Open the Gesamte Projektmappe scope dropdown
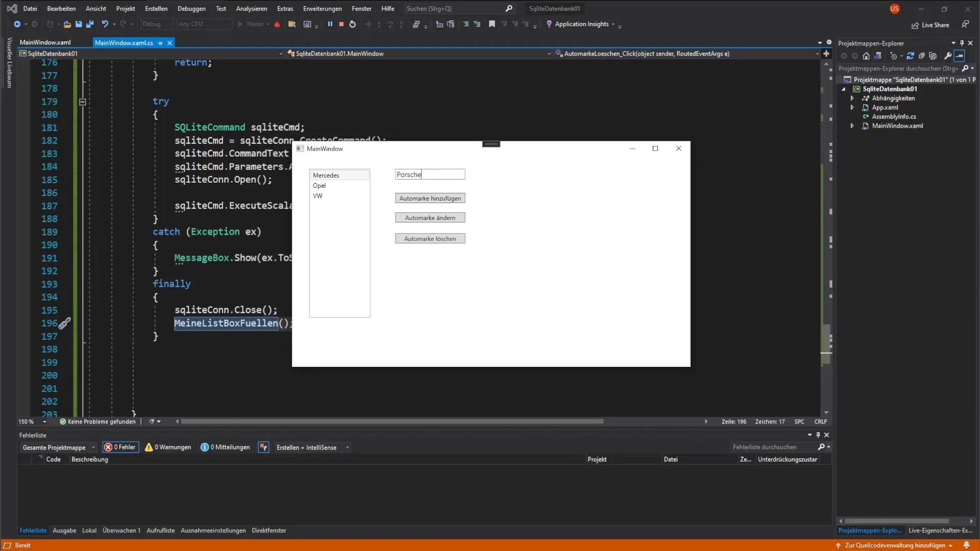This screenshot has width=980, height=551. tap(58, 447)
